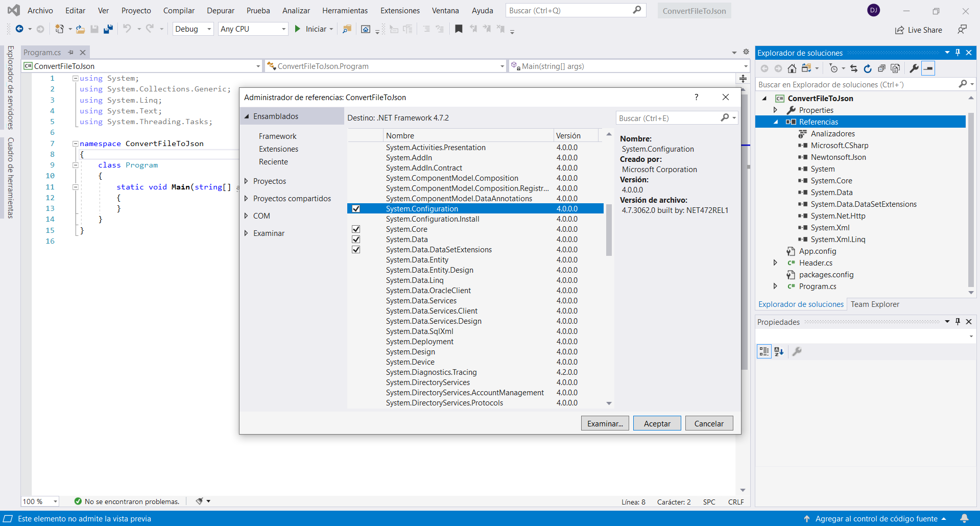Screen dimensions: 980x526
Task: Click the assembly list vertical scrollbar thumb
Action: pyautogui.click(x=609, y=230)
